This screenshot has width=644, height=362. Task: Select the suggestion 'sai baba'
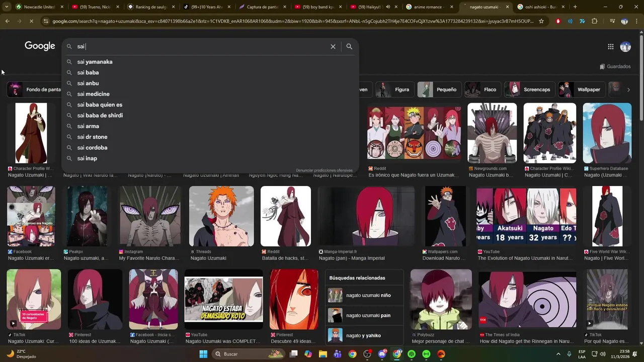point(210,72)
